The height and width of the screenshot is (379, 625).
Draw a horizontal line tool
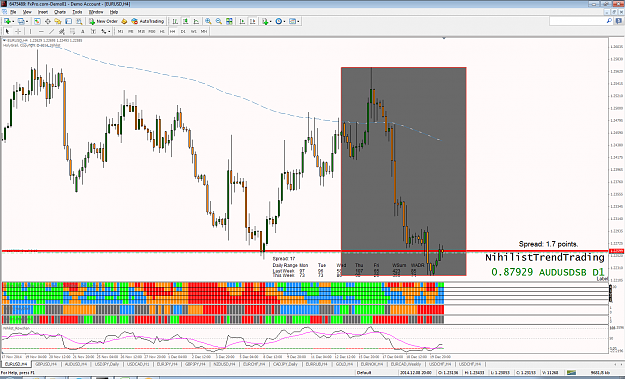(41, 31)
